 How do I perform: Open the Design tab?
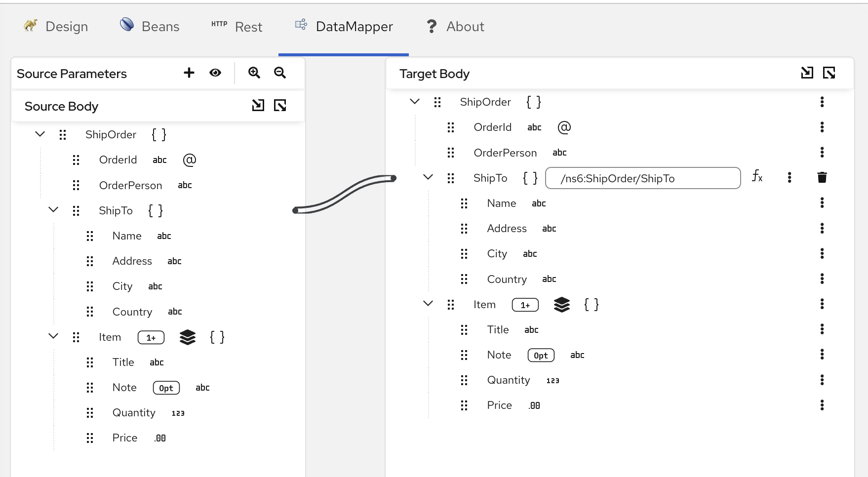(x=56, y=27)
